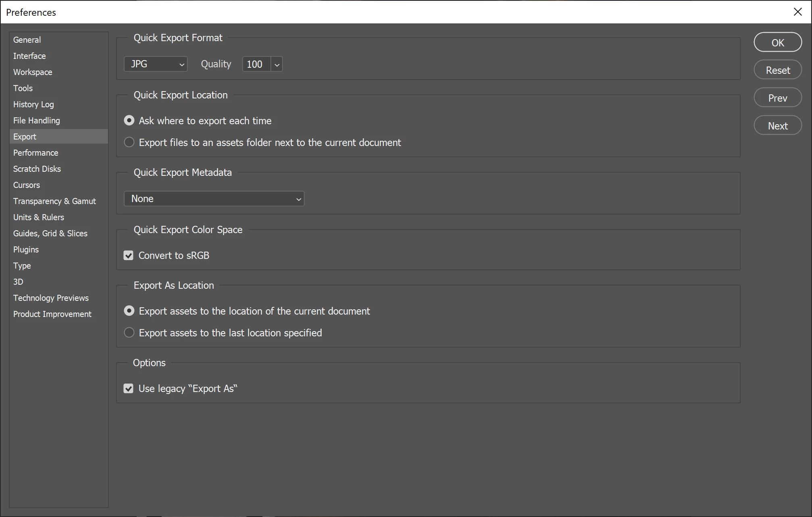Switch to the Performance category
812x517 pixels.
point(35,153)
